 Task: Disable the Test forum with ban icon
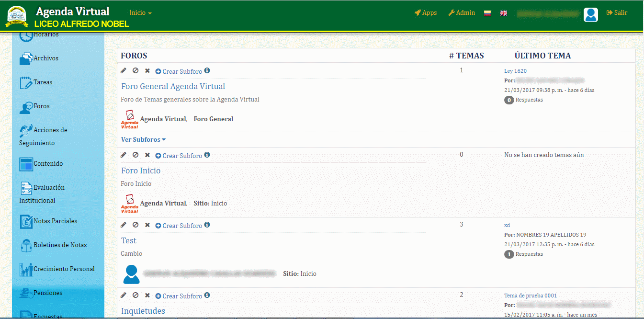(136, 225)
